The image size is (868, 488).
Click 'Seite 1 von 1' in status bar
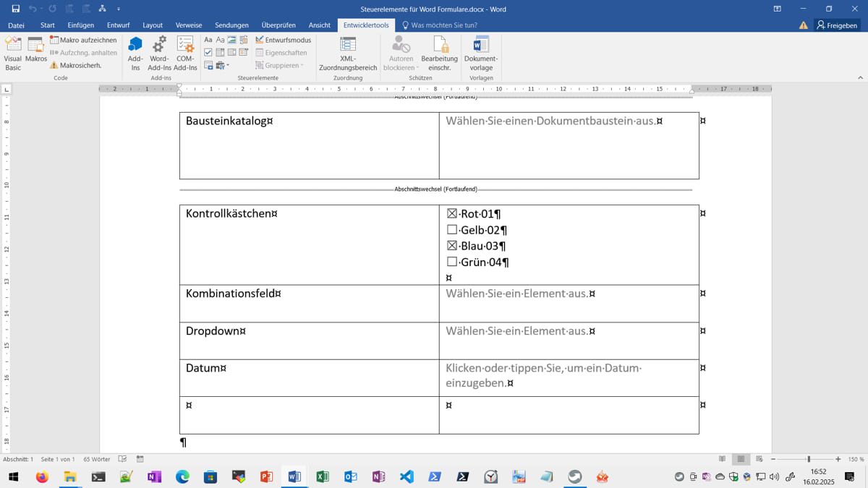(x=58, y=459)
